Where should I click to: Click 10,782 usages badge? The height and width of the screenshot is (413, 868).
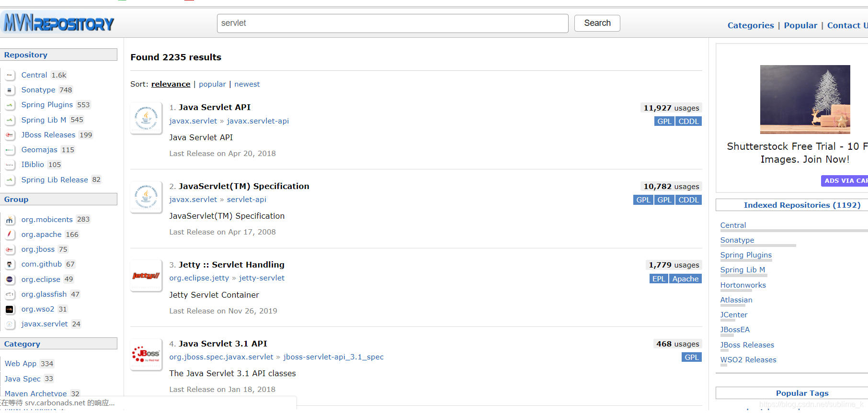[671, 187]
